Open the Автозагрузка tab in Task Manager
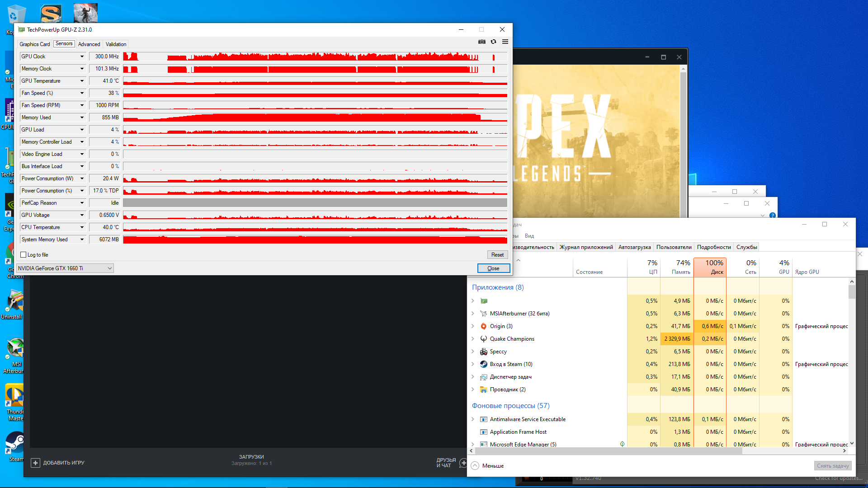868x488 pixels. click(634, 247)
